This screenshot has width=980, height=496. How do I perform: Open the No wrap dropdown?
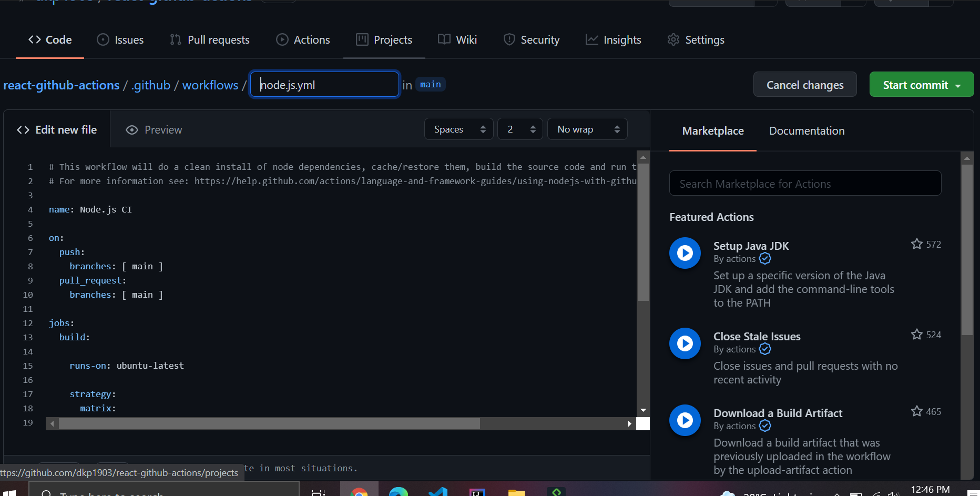(587, 129)
